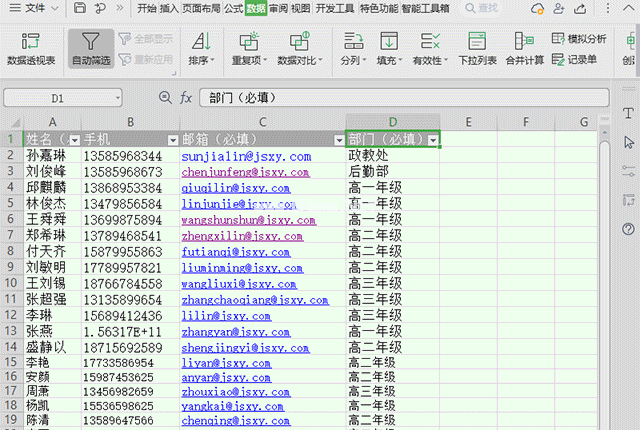The height and width of the screenshot is (430, 640).
Task: Click the cloud sync status icon
Action: tap(537, 8)
